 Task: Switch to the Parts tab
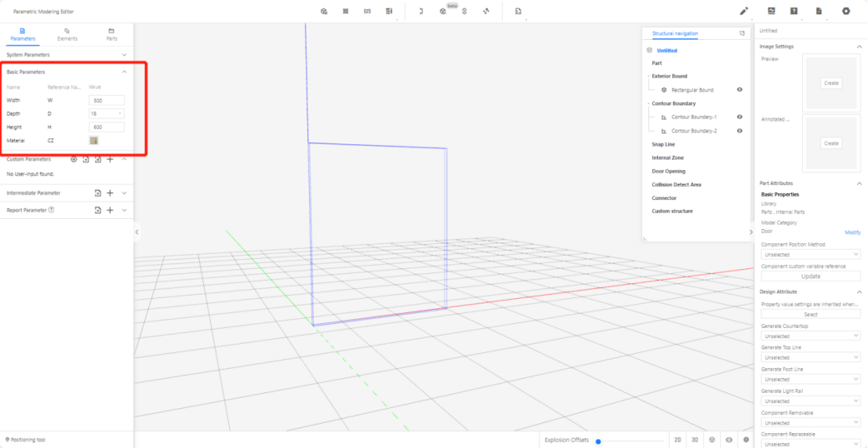(x=111, y=34)
